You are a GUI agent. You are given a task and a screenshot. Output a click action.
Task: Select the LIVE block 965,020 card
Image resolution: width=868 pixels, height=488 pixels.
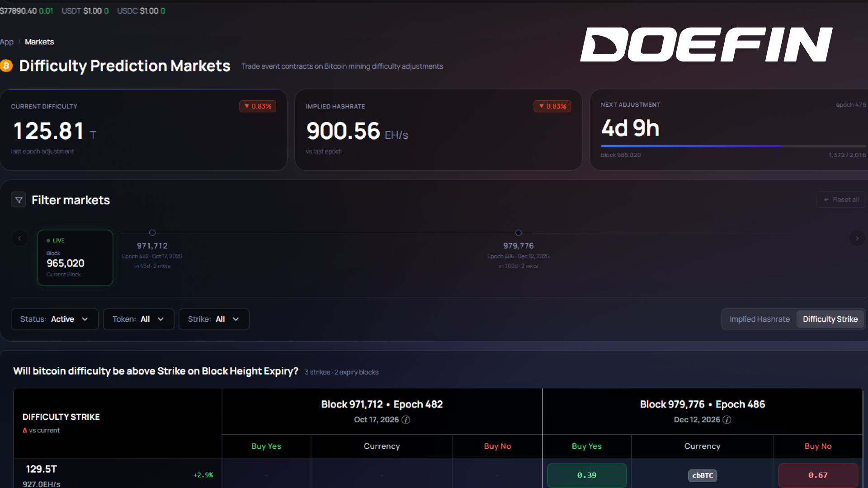tap(75, 258)
